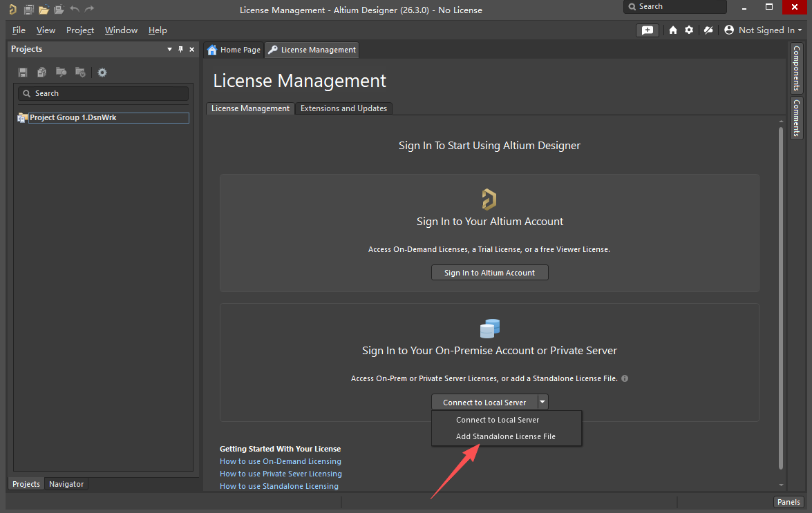Open the View menu
This screenshot has width=812, height=513.
click(x=46, y=30)
